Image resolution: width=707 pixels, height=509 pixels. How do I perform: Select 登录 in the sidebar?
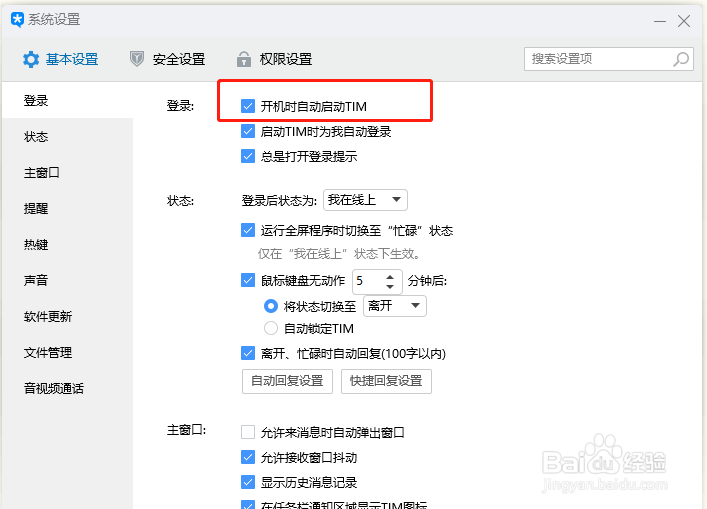68,101
